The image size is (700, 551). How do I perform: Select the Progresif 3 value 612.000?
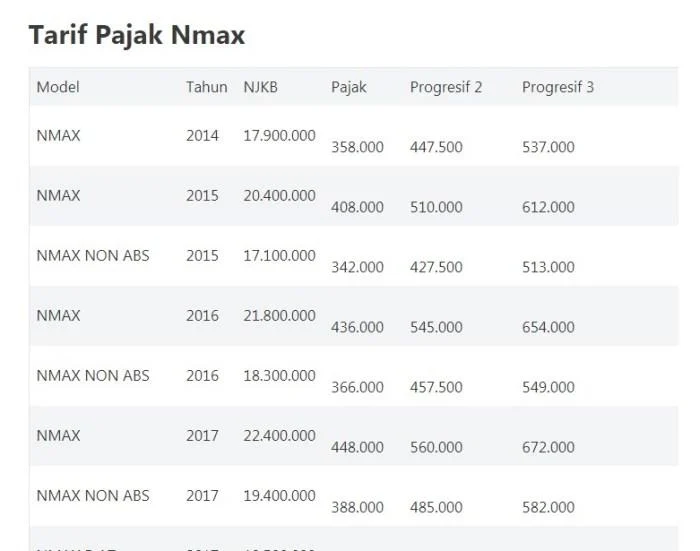pos(548,207)
